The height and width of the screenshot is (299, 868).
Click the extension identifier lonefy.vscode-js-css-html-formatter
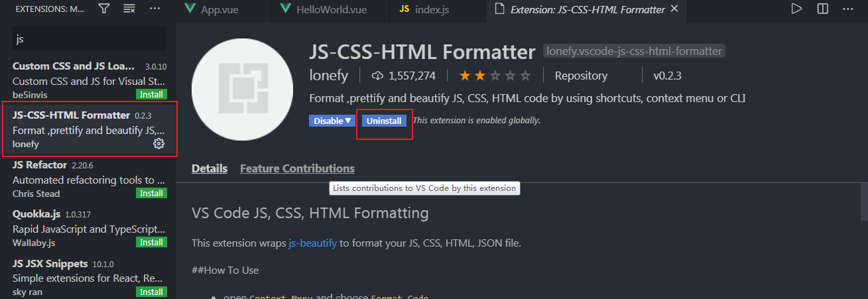coord(633,51)
